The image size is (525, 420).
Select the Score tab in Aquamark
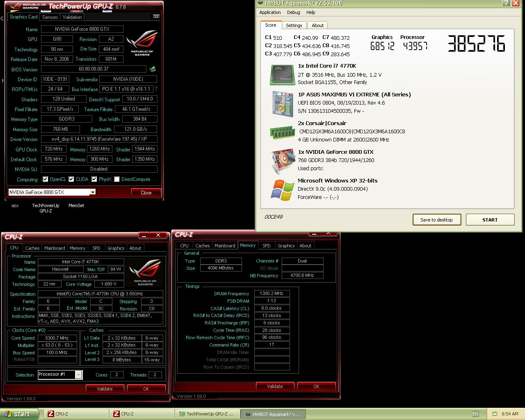[x=271, y=25]
